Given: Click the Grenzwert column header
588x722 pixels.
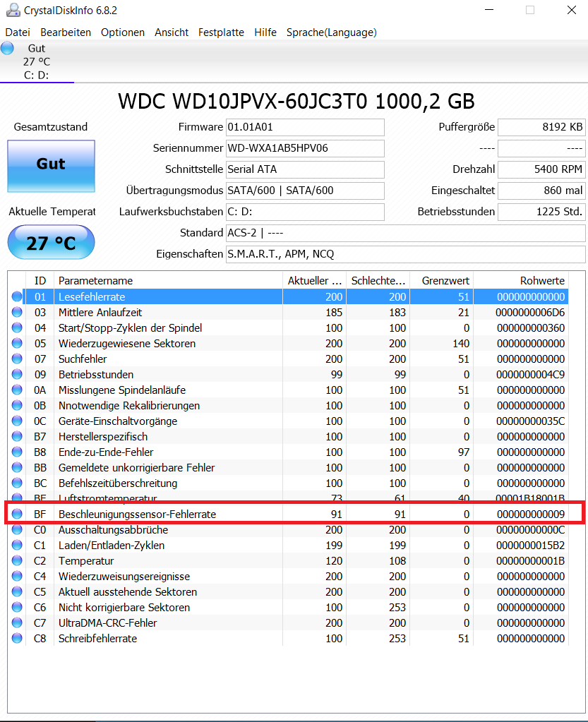Looking at the screenshot, I should pos(442,280).
